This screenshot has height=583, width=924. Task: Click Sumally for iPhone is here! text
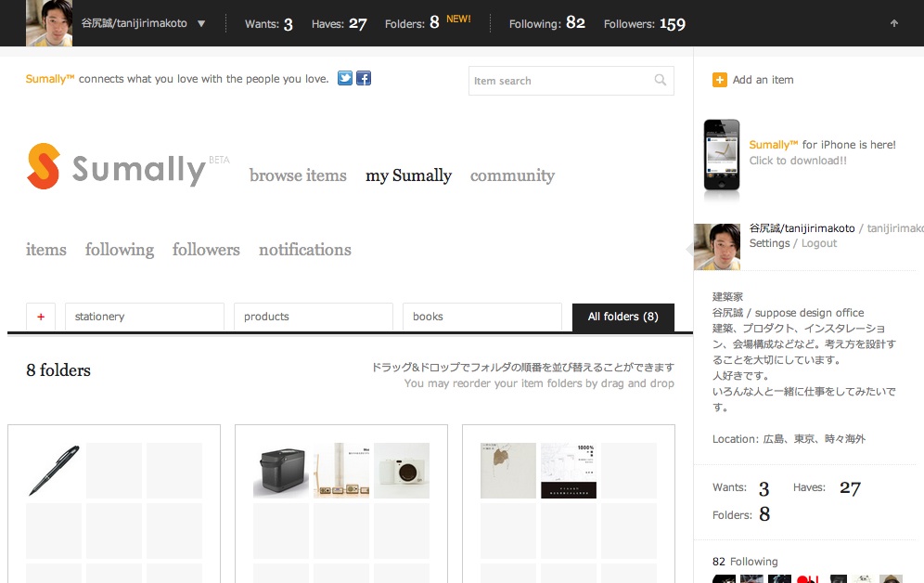point(822,145)
